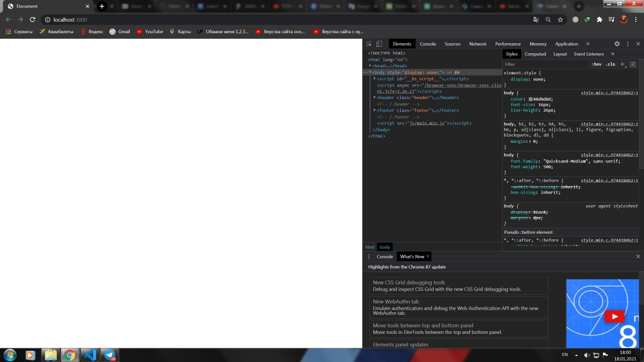
Task: Open the Chrome profile avatar
Action: [624, 20]
